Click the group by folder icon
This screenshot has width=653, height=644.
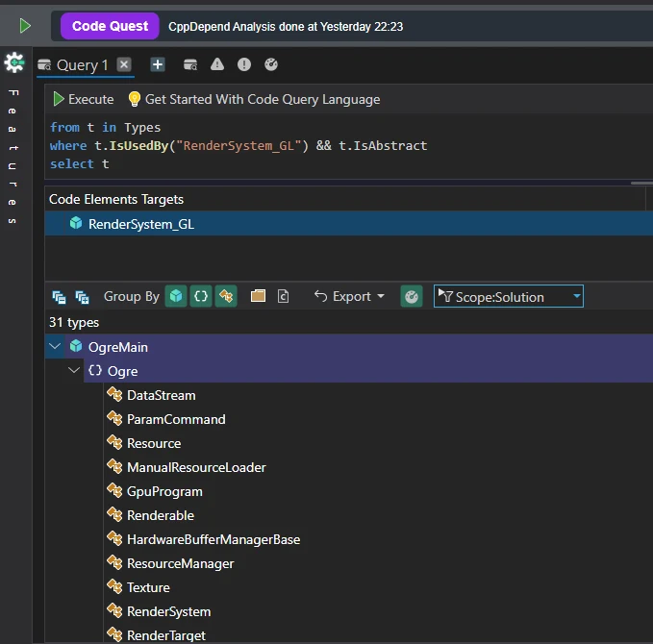pyautogui.click(x=258, y=296)
